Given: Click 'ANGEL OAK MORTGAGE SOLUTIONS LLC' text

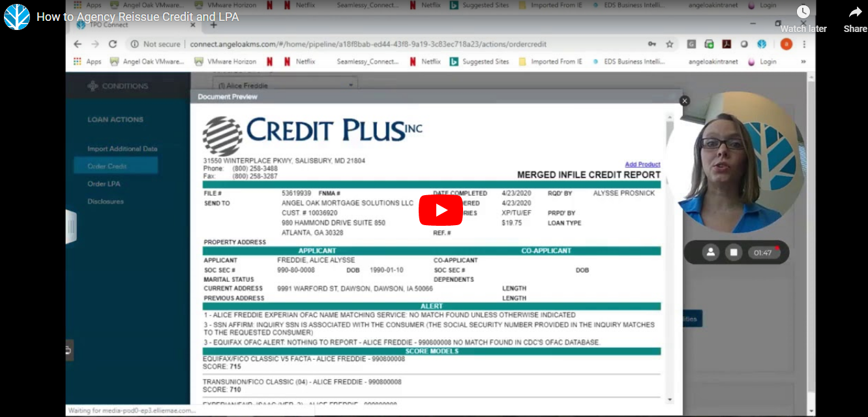Looking at the screenshot, I should pos(348,204).
